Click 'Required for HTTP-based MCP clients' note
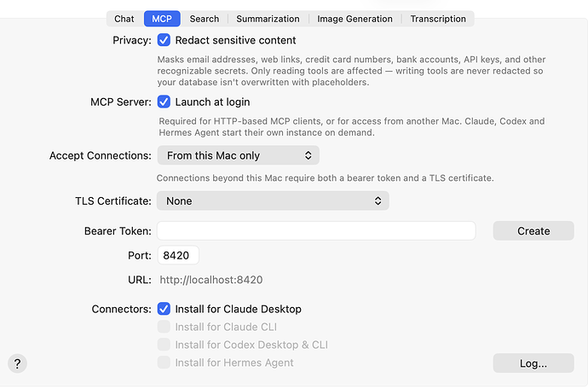The image size is (588, 389). (352, 127)
